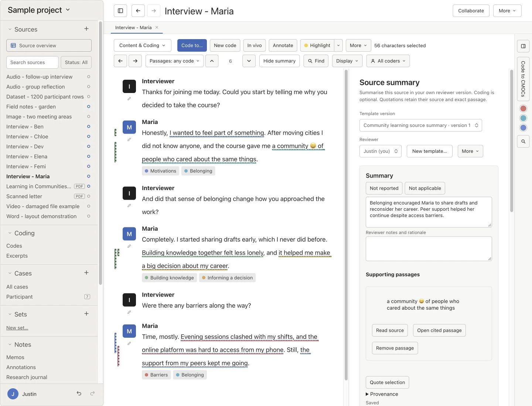Toggle Not applicable for the Summary
The height and width of the screenshot is (406, 532).
[x=425, y=188]
